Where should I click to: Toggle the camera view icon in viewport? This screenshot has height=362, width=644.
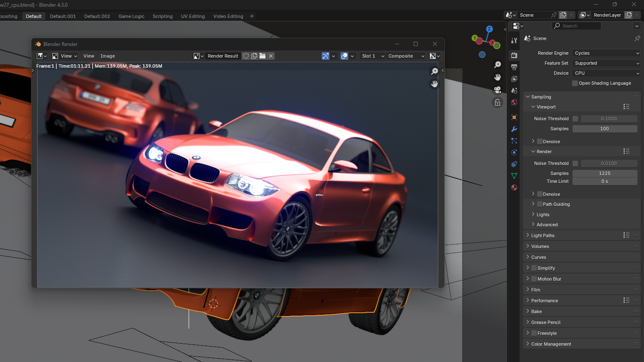[498, 90]
